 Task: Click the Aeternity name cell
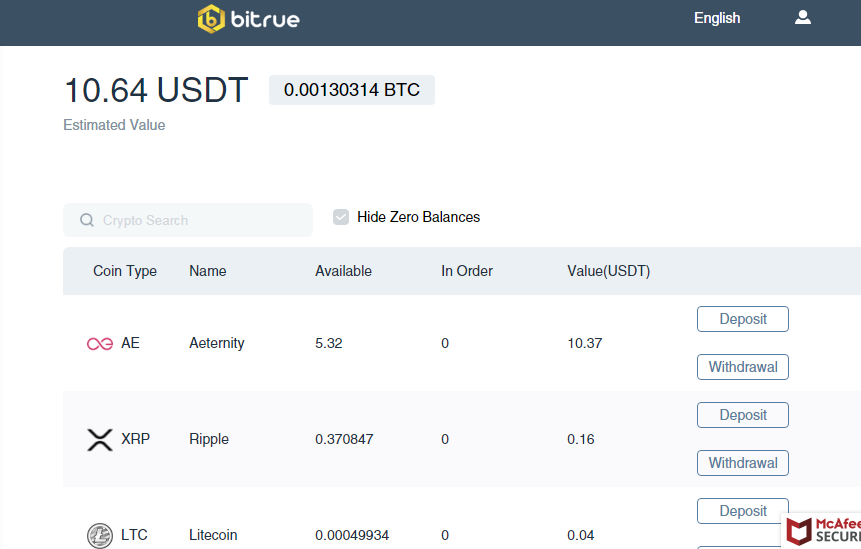pos(217,344)
